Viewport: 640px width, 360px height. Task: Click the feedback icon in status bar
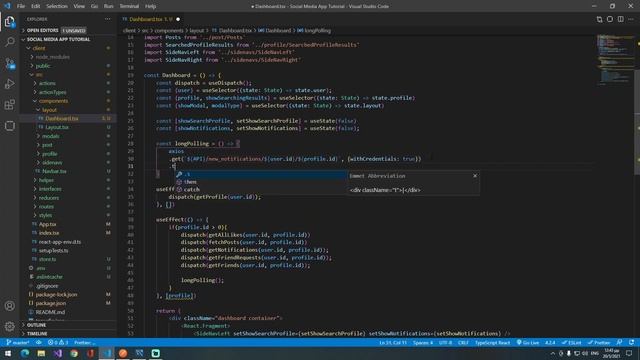pos(620,342)
